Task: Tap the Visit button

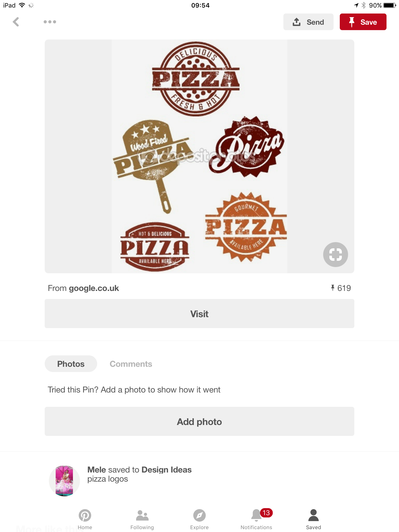Action: tap(199, 314)
